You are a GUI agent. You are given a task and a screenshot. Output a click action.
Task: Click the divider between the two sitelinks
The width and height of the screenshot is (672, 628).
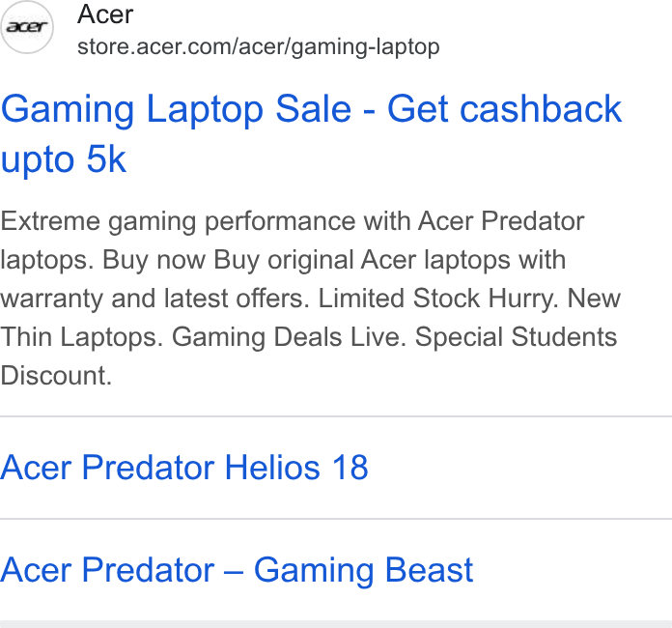coord(336,519)
